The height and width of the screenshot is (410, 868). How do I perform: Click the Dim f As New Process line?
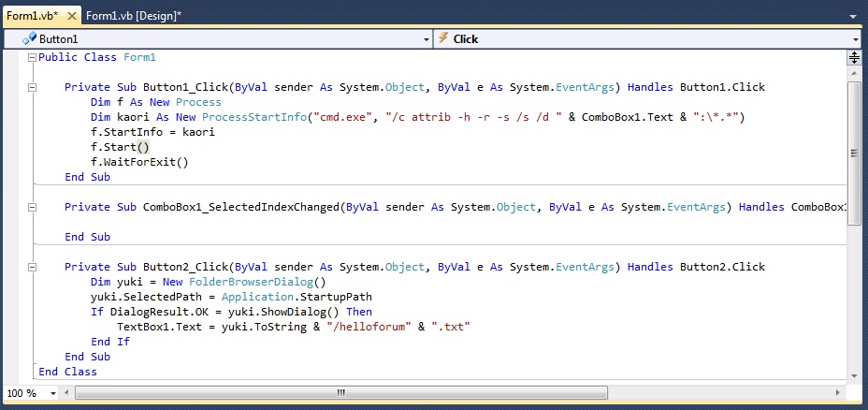(x=156, y=102)
